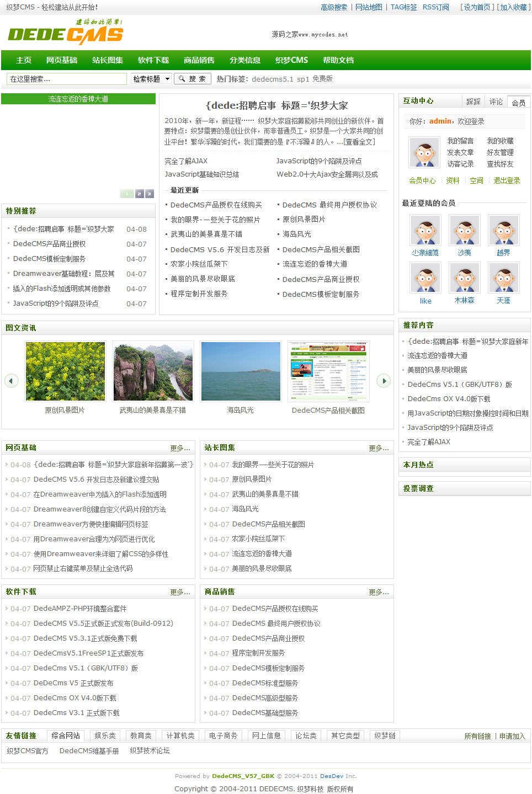The height and width of the screenshot is (794, 532).
Task: Open avatar of member 天涯
Action: point(503,278)
